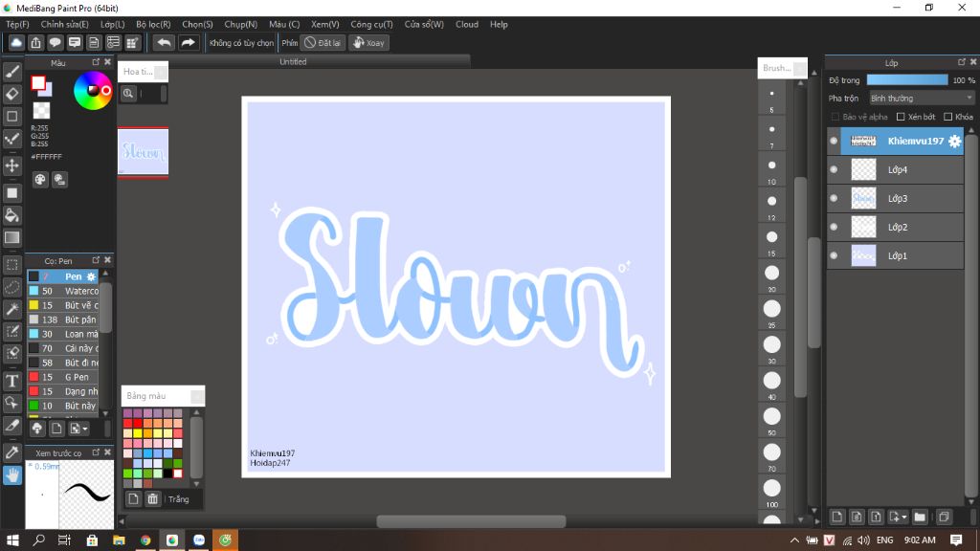This screenshot has width=980, height=551.
Task: Select the Watercolor brush in list
Action: (63, 291)
